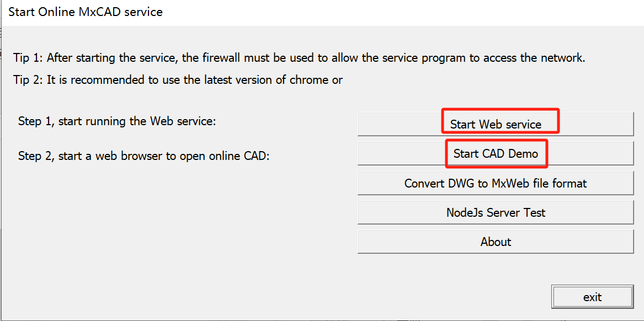The height and width of the screenshot is (321, 644).
Task: Click the 'Step 2,' prefix of the label
Action: point(36,156)
